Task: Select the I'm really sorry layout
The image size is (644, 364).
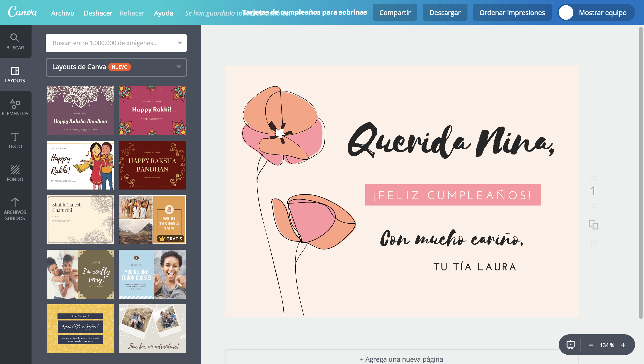Action: pyautogui.click(x=80, y=274)
